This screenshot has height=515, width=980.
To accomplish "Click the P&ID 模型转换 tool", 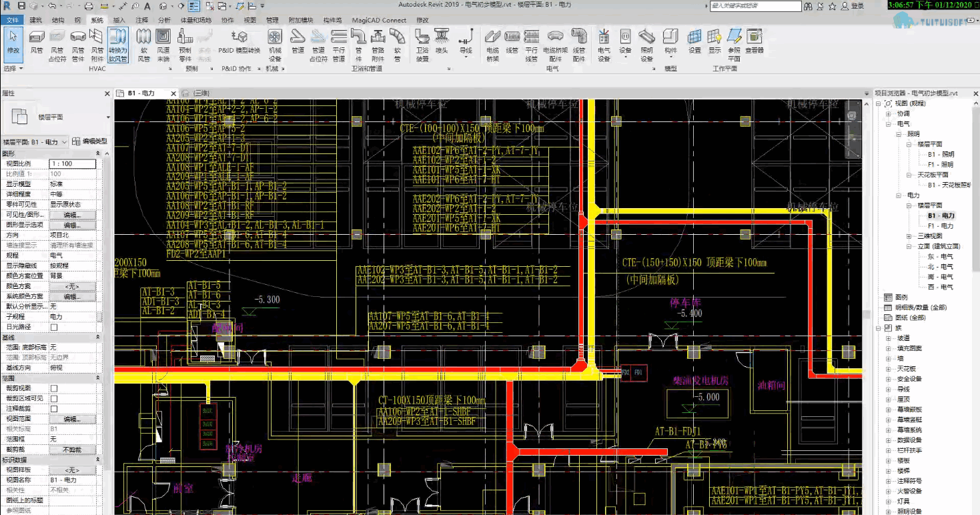I will point(239,41).
